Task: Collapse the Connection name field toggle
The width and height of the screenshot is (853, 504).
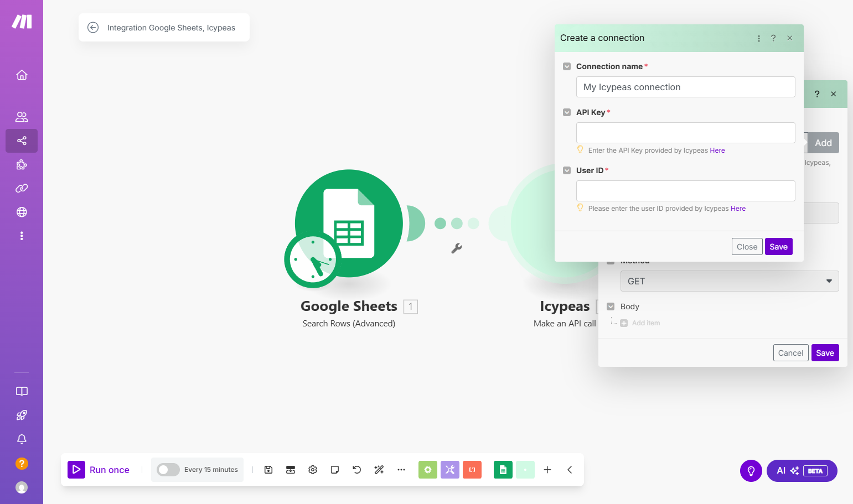Action: [567, 66]
